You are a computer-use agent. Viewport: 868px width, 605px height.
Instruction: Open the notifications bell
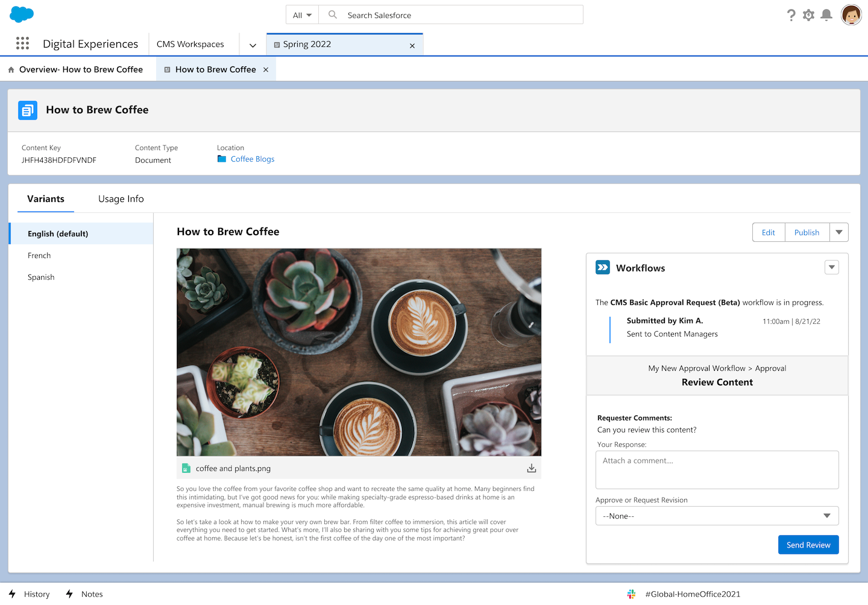[x=826, y=15]
